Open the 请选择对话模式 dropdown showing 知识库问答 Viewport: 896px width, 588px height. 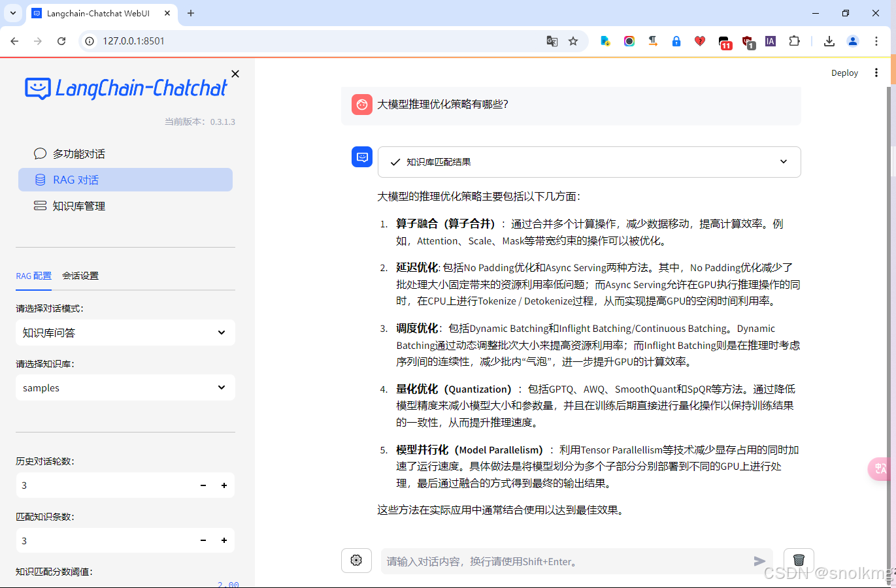[125, 333]
